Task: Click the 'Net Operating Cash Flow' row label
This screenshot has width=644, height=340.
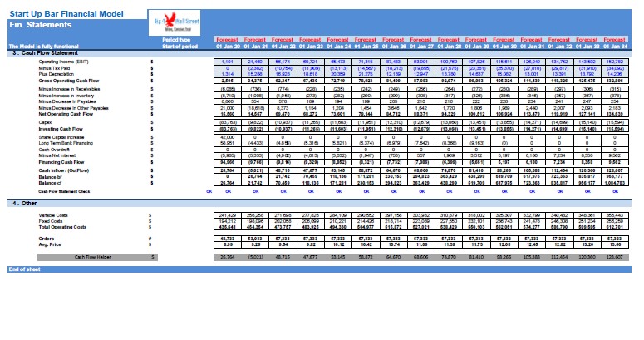Action: (x=66, y=114)
